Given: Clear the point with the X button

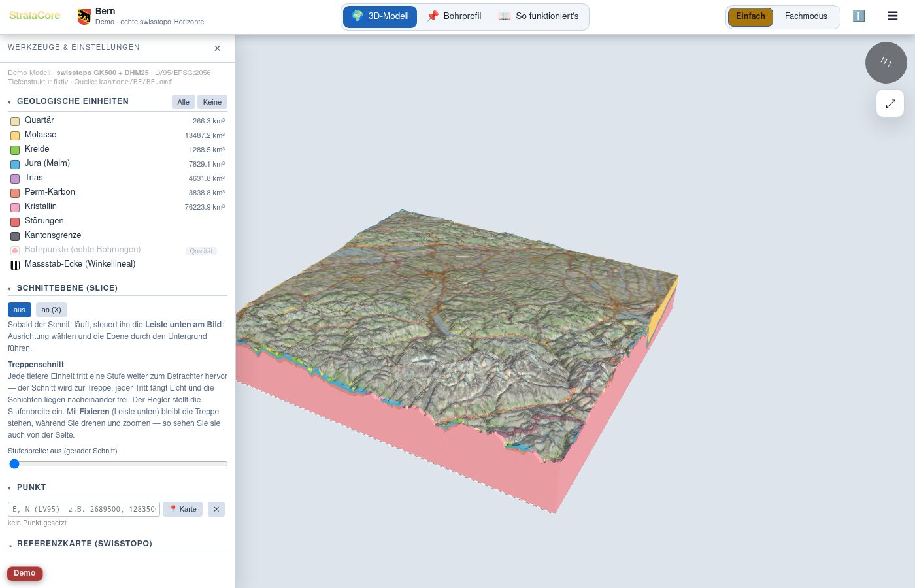Looking at the screenshot, I should (x=216, y=509).
